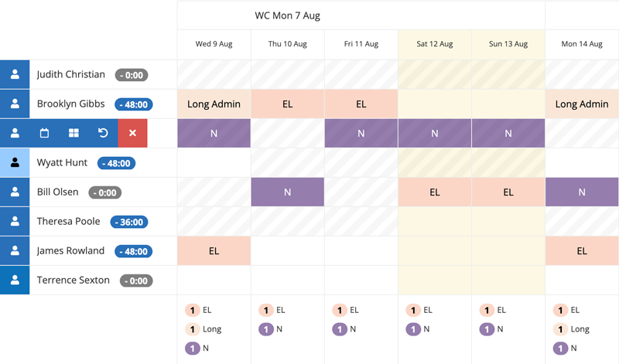Image resolution: width=619 pixels, height=364 pixels.
Task: Click Brooklyn Gibbs -48:00 hours badge
Action: point(134,104)
